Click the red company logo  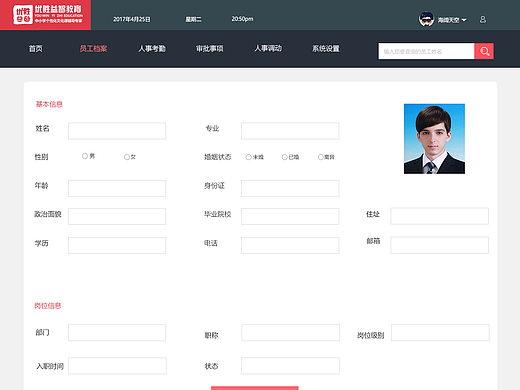[x=45, y=15]
